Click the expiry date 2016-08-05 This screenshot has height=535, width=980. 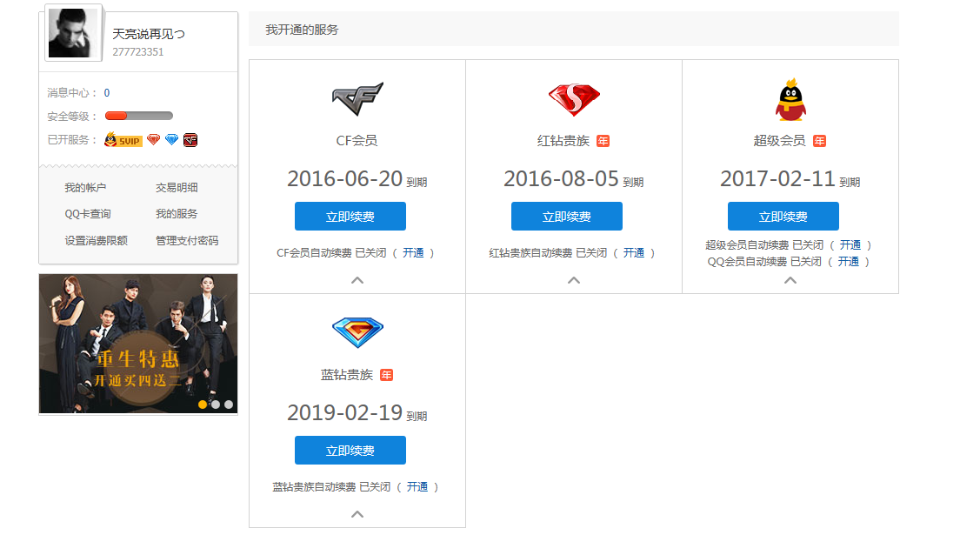(x=561, y=178)
